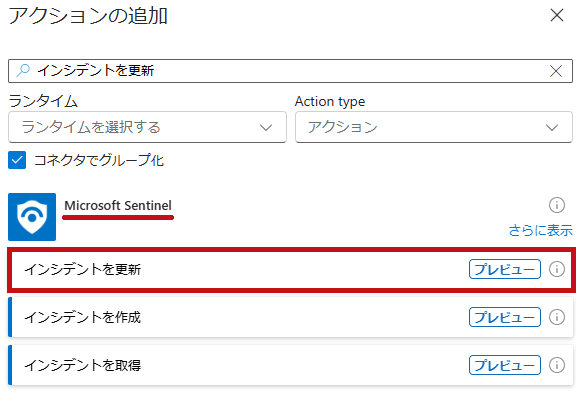Close the アクションの追加 panel
This screenshot has height=394, width=587.
[x=557, y=15]
